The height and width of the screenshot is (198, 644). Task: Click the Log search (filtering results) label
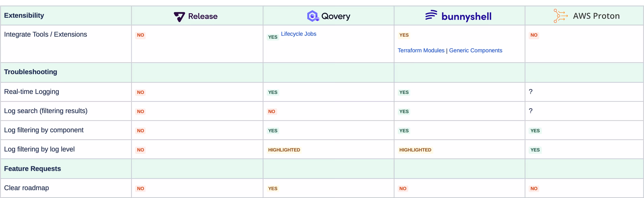click(x=46, y=111)
